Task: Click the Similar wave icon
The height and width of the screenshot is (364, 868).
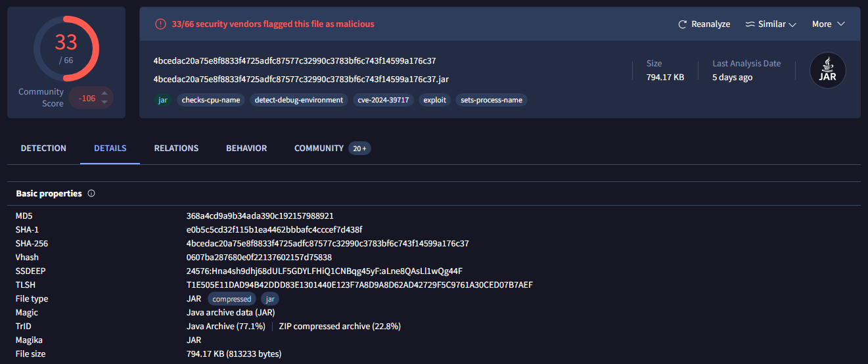Action: 750,24
